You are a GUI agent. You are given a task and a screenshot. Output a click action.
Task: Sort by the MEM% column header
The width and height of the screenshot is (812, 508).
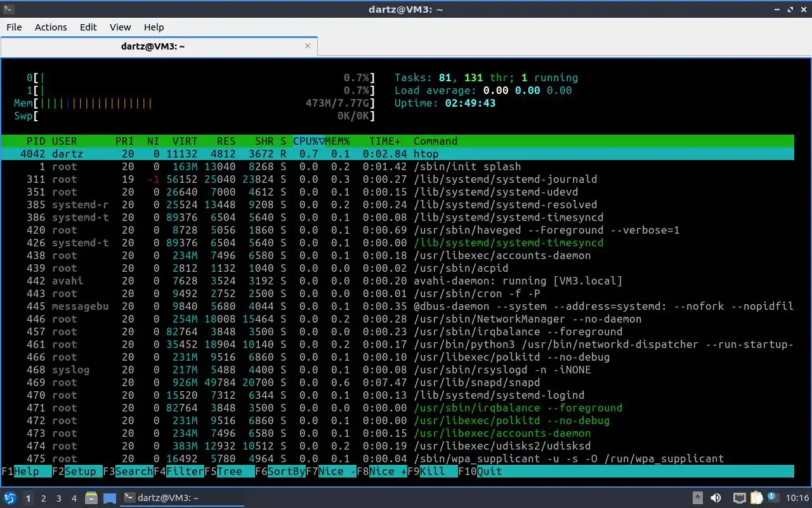click(x=337, y=141)
